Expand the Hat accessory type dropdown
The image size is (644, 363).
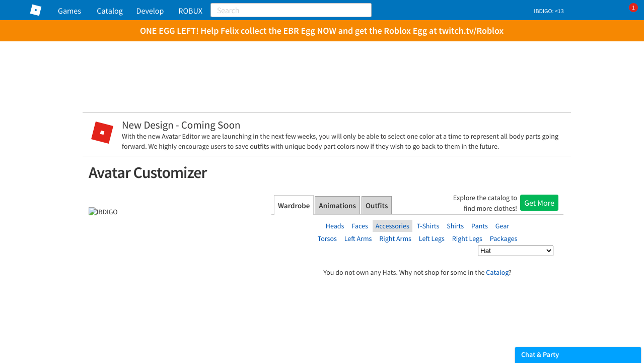pos(515,251)
